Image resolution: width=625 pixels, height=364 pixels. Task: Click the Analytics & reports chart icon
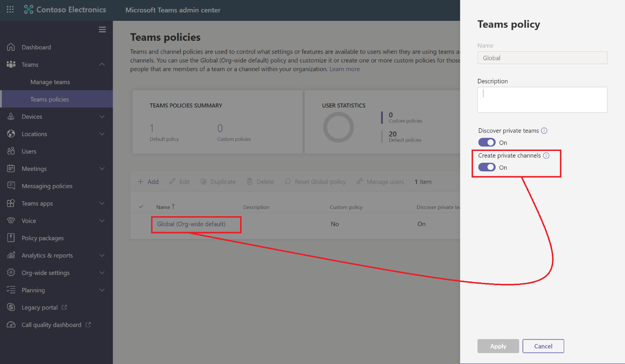tap(11, 255)
